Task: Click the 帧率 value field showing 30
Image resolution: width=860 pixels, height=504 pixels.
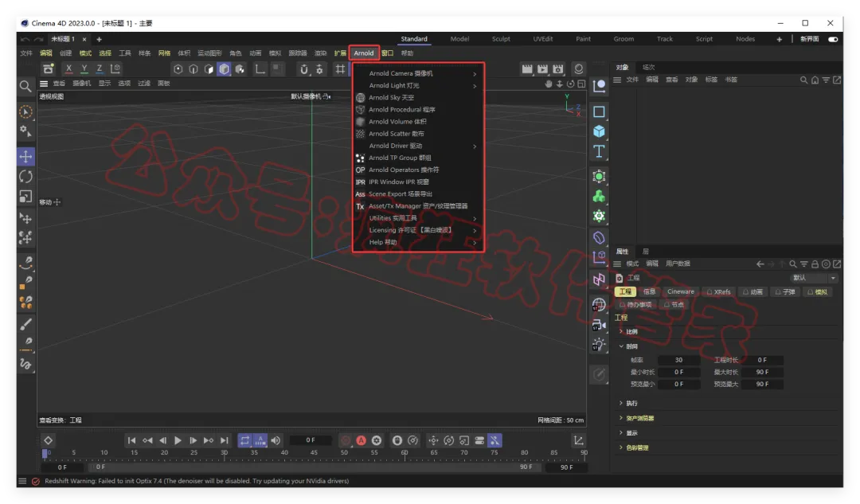Action: click(x=679, y=361)
